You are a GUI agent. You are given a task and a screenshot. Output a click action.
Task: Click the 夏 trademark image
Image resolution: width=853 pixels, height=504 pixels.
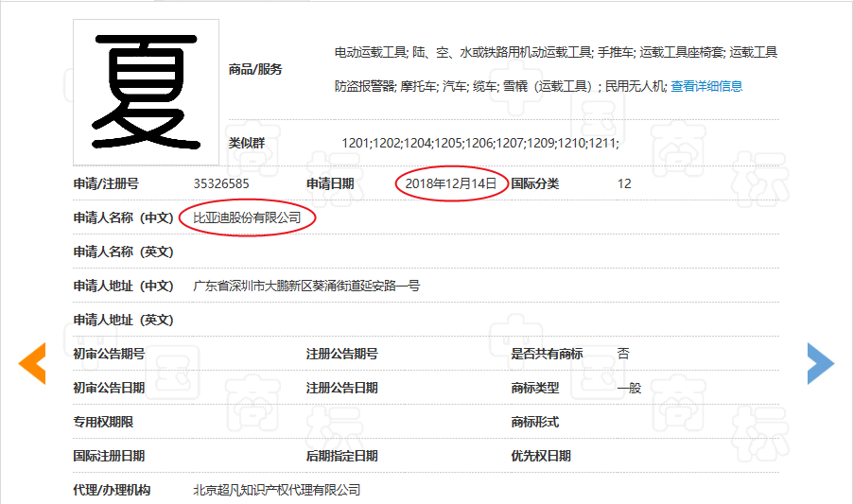point(146,93)
